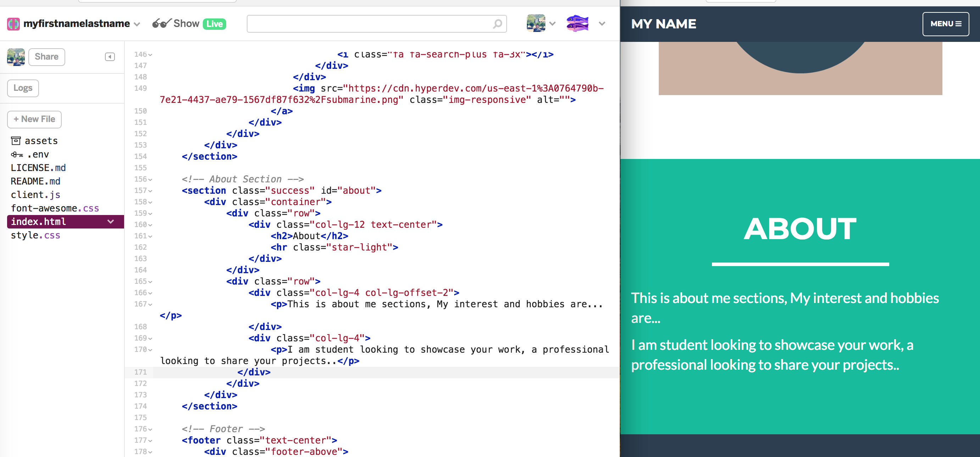Image resolution: width=980 pixels, height=457 pixels.
Task: Expand the fish avatar dropdown chevron
Action: pyautogui.click(x=602, y=24)
